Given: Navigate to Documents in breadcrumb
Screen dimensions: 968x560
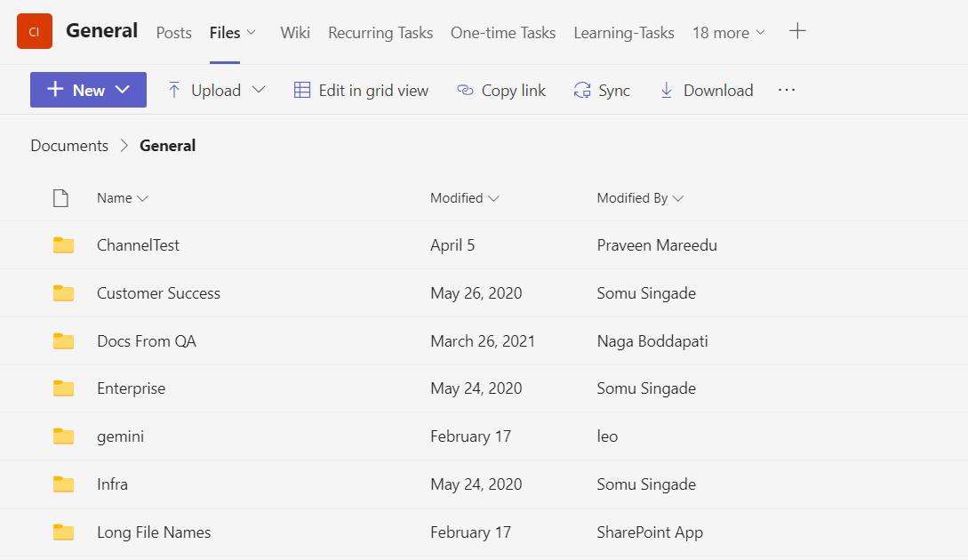Looking at the screenshot, I should pyautogui.click(x=69, y=146).
